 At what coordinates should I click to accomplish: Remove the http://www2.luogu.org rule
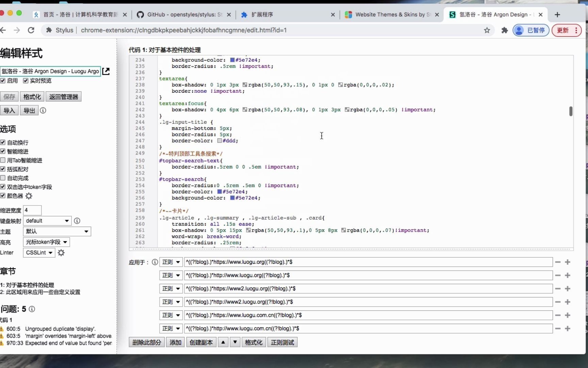pyautogui.click(x=558, y=302)
